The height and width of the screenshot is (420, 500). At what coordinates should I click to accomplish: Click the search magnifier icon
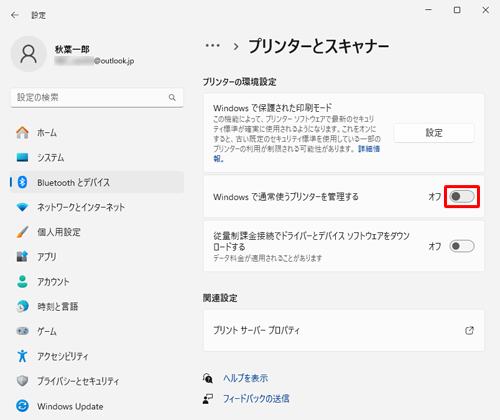click(x=172, y=97)
